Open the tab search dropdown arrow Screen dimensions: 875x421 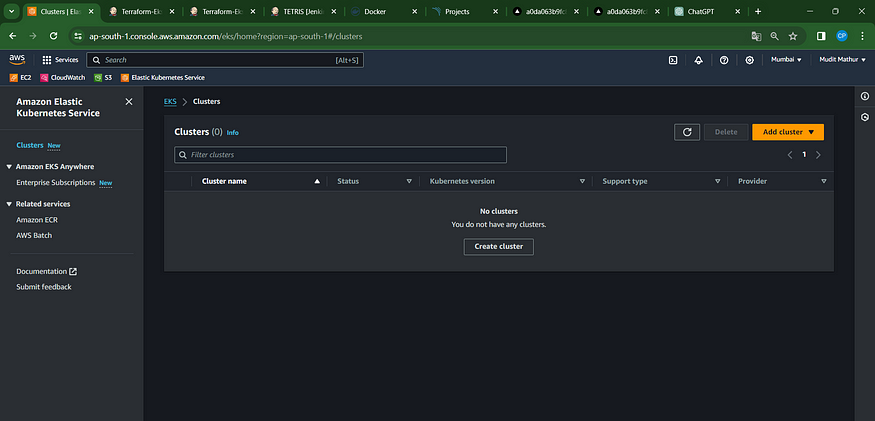tap(11, 11)
